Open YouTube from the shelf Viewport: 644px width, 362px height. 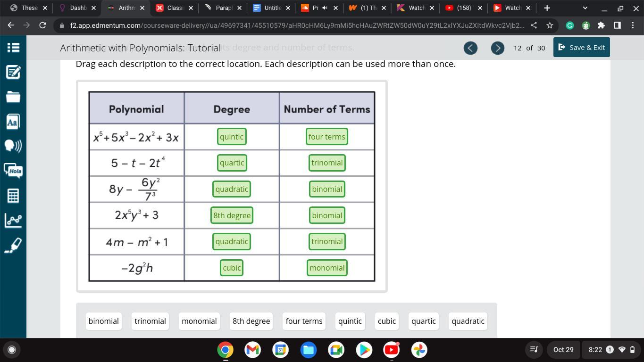(x=391, y=350)
